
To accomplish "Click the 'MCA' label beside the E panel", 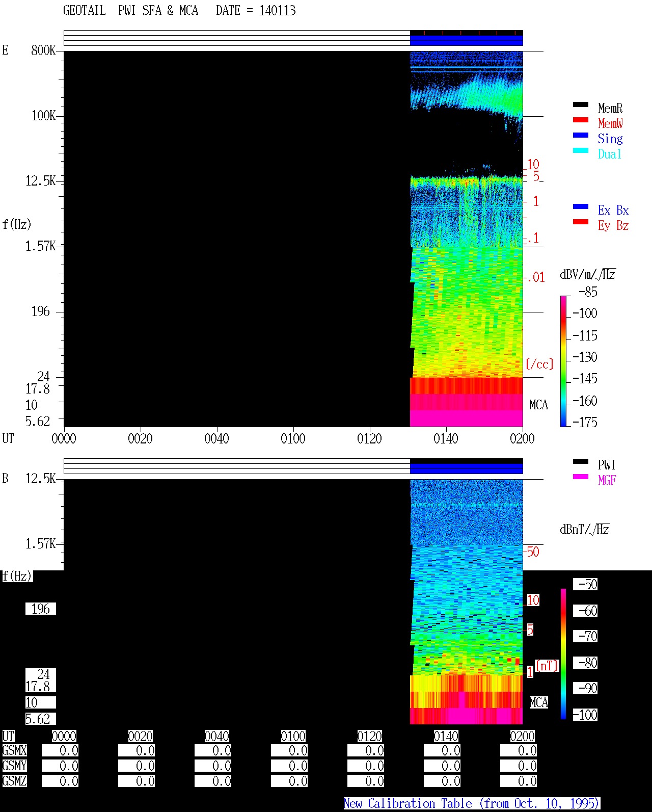I will [538, 405].
